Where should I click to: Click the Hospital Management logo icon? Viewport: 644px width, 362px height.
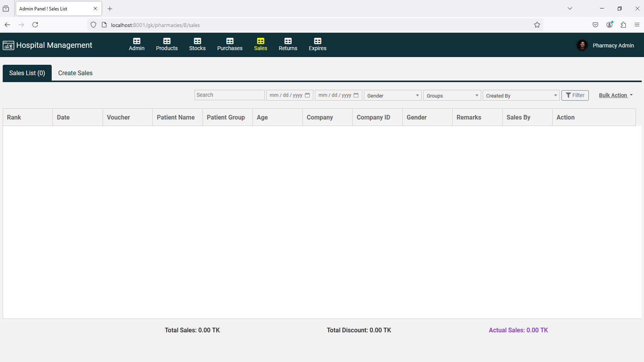click(8, 45)
